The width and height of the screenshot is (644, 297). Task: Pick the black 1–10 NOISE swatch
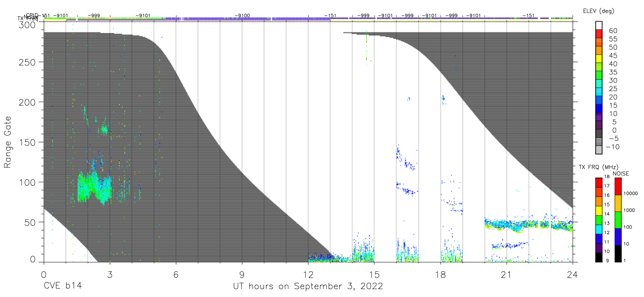[618, 254]
